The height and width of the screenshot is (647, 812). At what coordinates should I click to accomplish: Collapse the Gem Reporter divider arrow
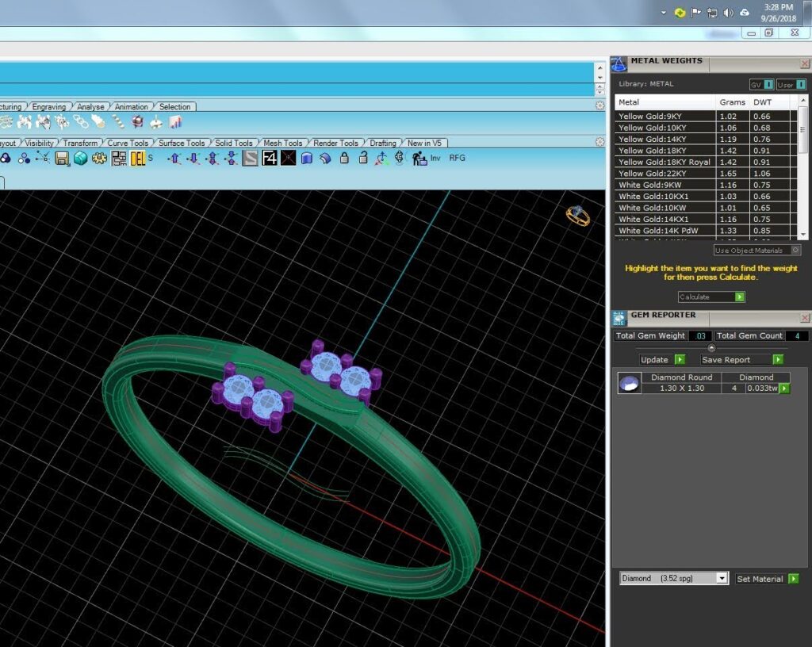pos(711,348)
